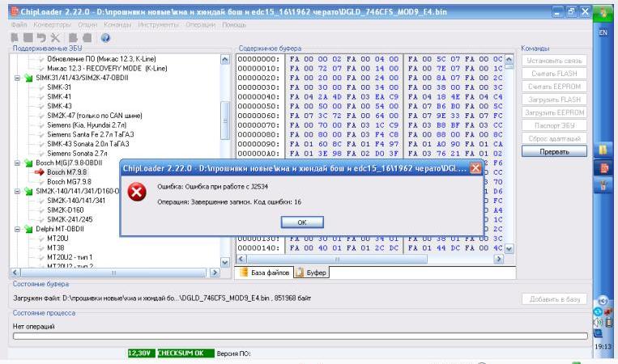Click the blue Help question mark icon
The image size is (618, 364).
(x=106, y=38)
